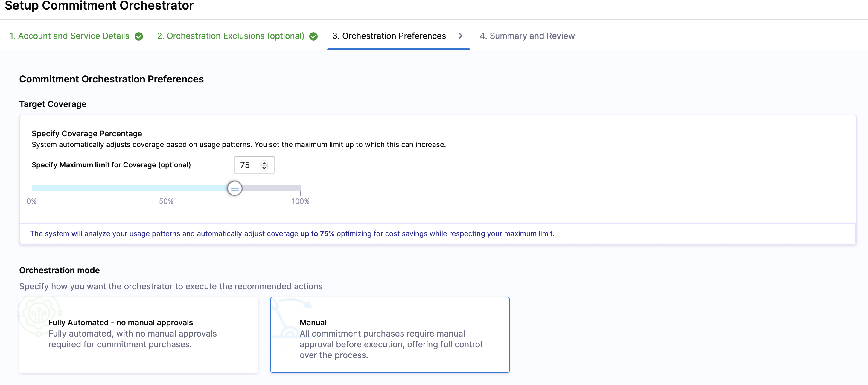Click Specify Maximum limit for Coverage label
Viewport: 868px width, 385px height.
[111, 165]
